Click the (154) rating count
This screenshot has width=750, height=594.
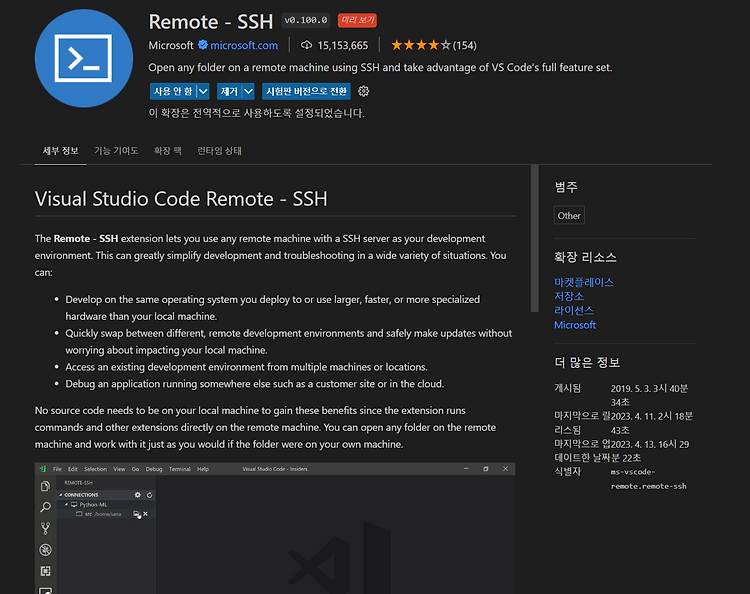click(464, 45)
